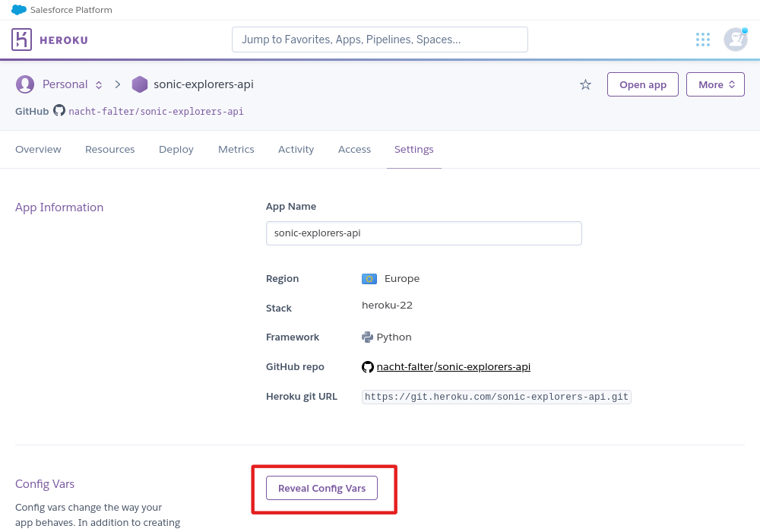Click the purple hexagon app icon
The height and width of the screenshot is (532, 760).
pos(140,84)
